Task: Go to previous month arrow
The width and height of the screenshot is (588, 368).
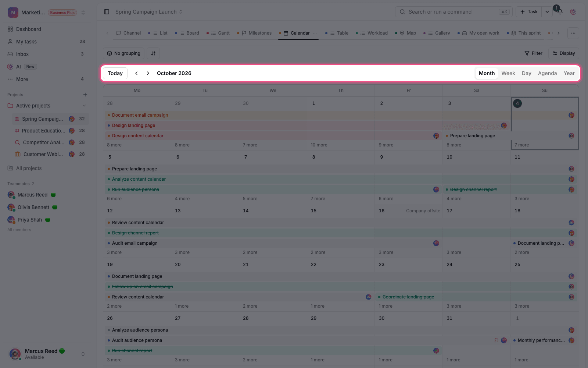Action: (136, 73)
